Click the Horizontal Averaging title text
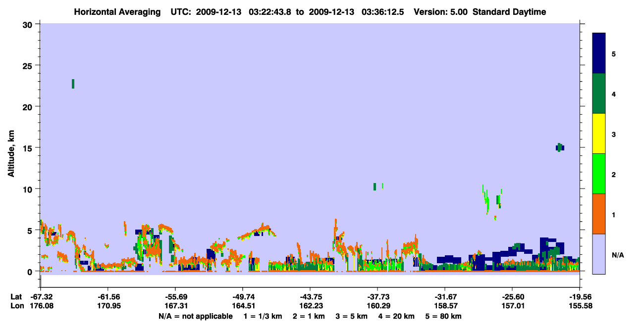Image resolution: width=644 pixels, height=330 pixels. coord(117,12)
